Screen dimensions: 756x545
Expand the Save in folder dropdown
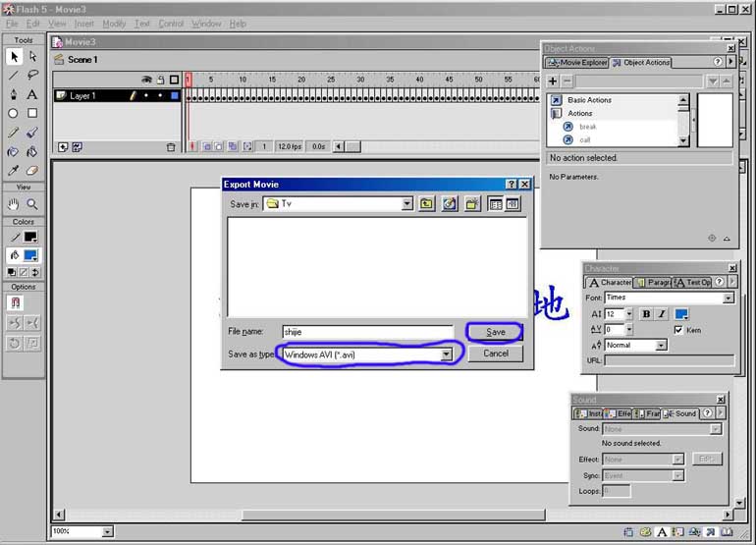tap(406, 203)
